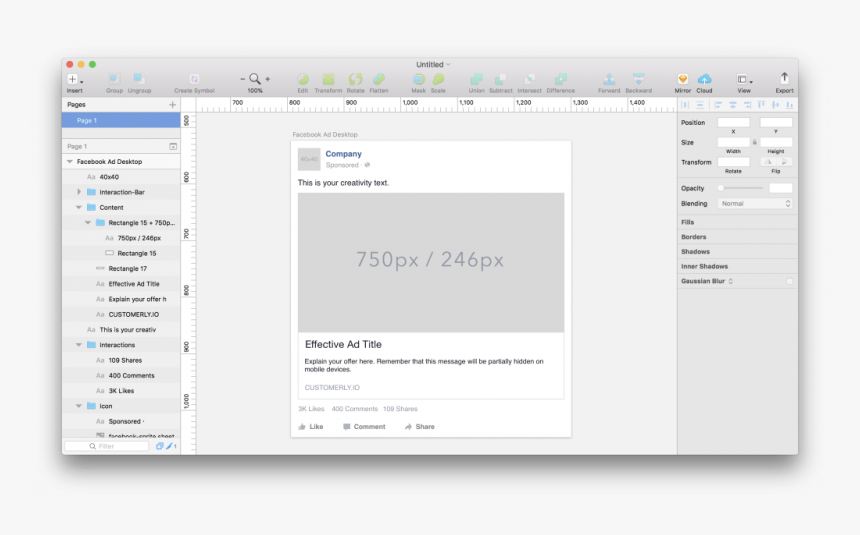
Task: Apply the Subtract boolean operation
Action: coord(500,79)
